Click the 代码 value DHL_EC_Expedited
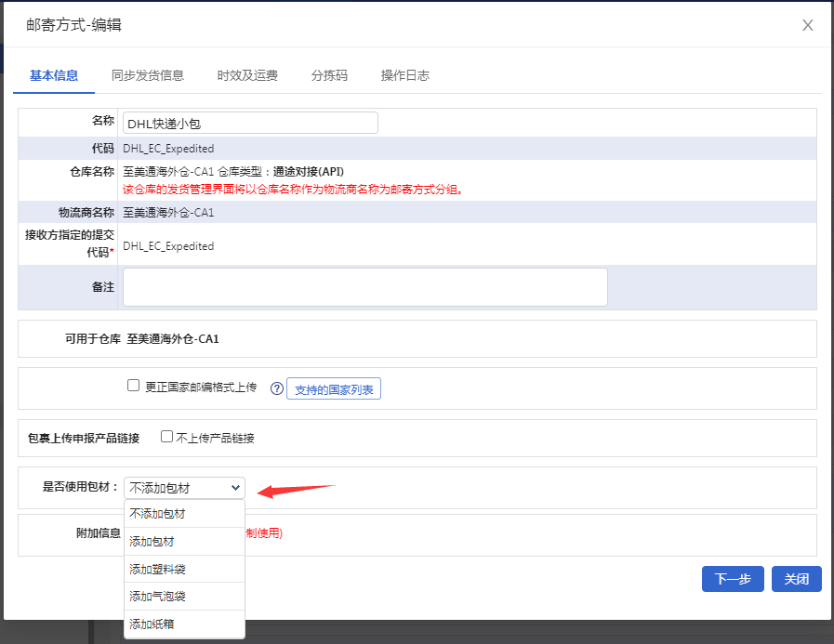This screenshot has height=644, width=834. click(168, 149)
